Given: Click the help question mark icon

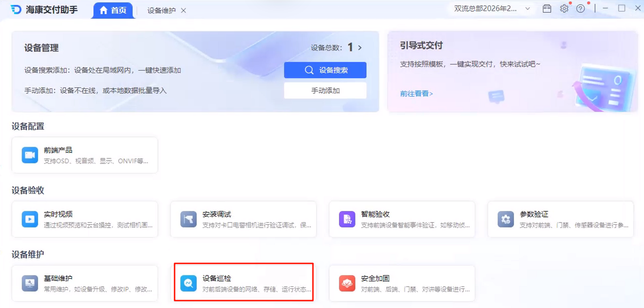Looking at the screenshot, I should click(580, 9).
